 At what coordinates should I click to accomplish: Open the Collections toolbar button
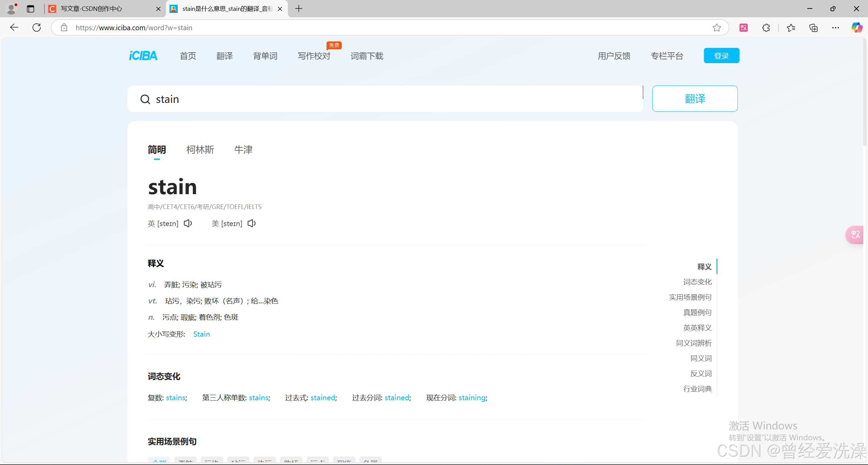click(x=813, y=28)
